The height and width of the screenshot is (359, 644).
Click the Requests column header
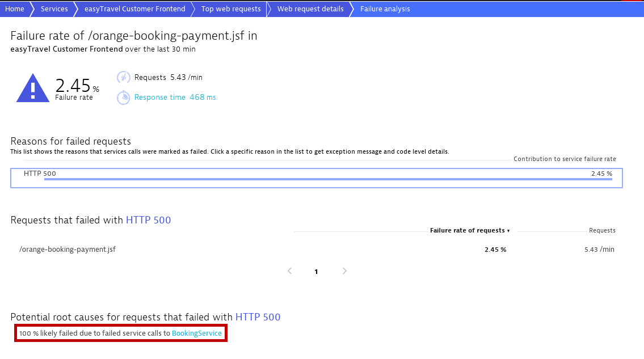click(x=602, y=230)
